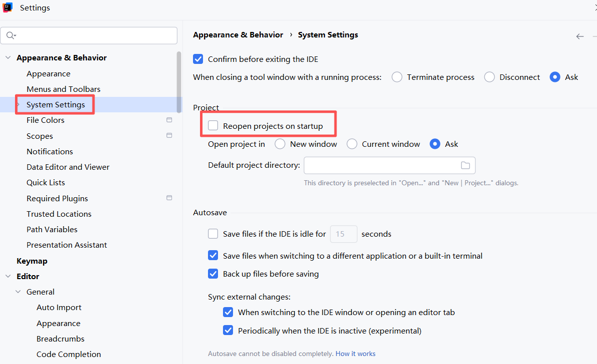Click the settings tree vertical scrollbar
597x364 pixels.
[179, 82]
